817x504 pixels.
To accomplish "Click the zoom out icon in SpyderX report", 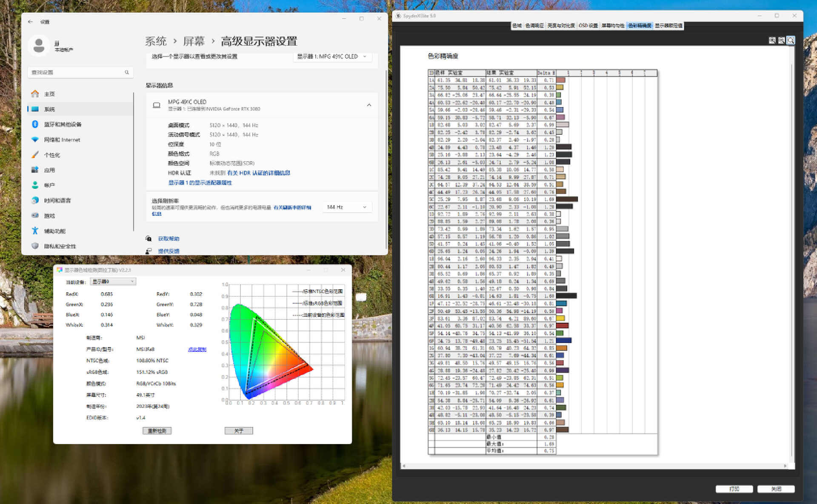I will coord(781,40).
